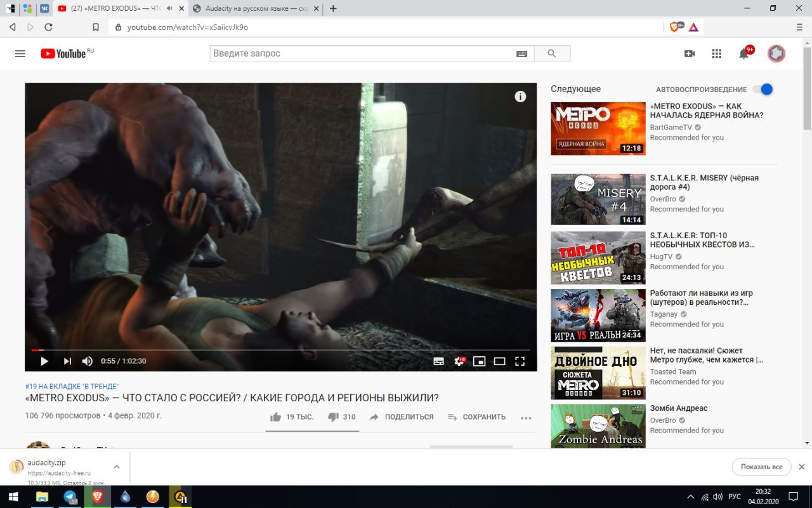This screenshot has height=508, width=812.
Task: Switch to theater mode
Action: pos(500,361)
